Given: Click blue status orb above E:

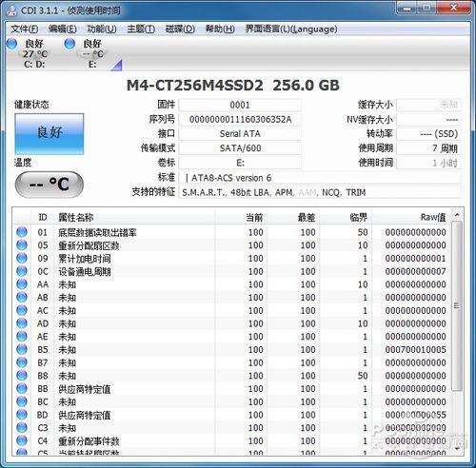Looking at the screenshot, I should pyautogui.click(x=69, y=44).
